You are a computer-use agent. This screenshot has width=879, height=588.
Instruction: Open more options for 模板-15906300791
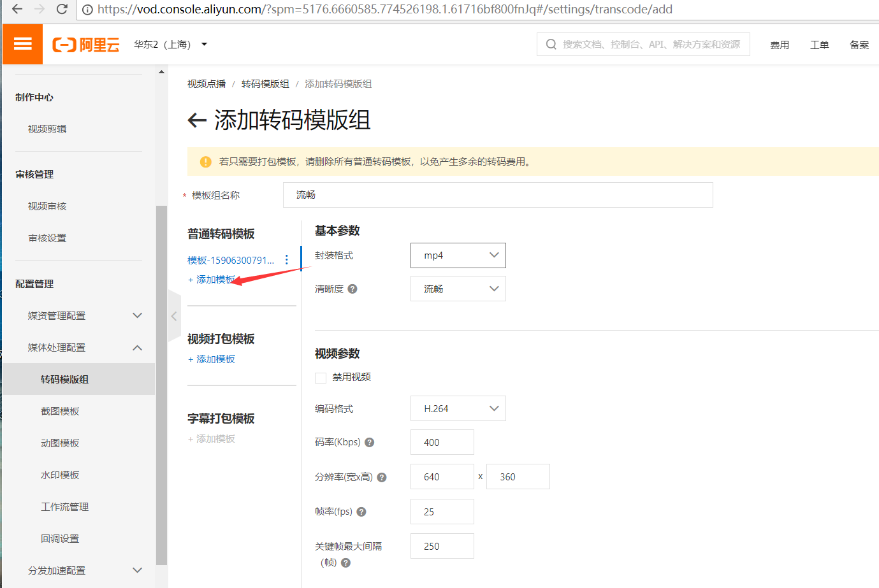point(286,259)
